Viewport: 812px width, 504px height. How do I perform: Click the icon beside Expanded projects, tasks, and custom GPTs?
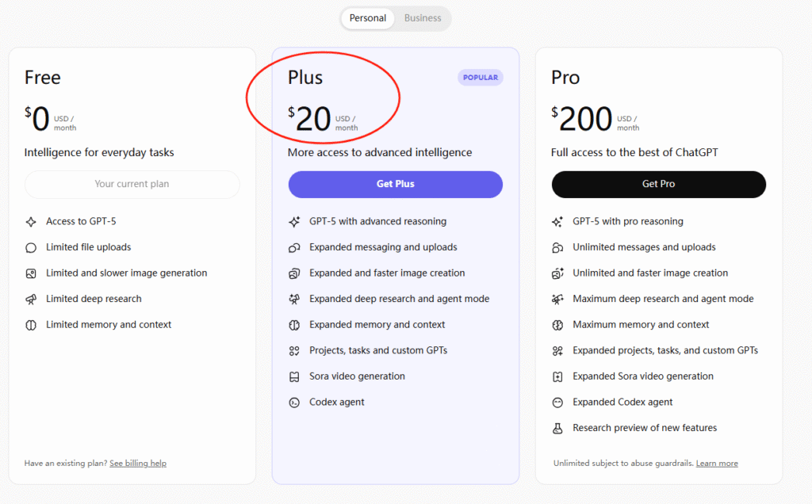tap(557, 351)
